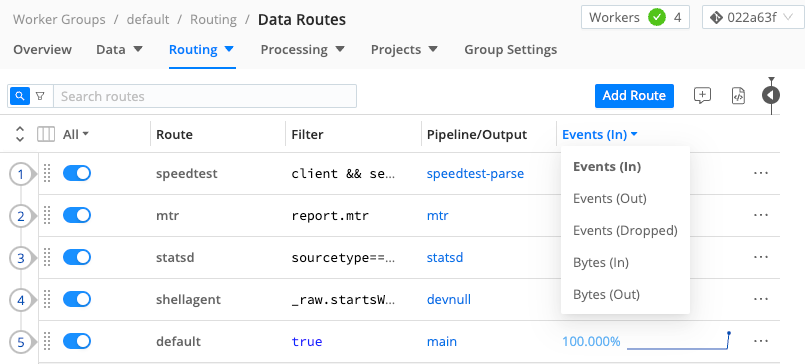Grab the drag handle of shellagent route
805x364 pixels.
tap(47, 299)
